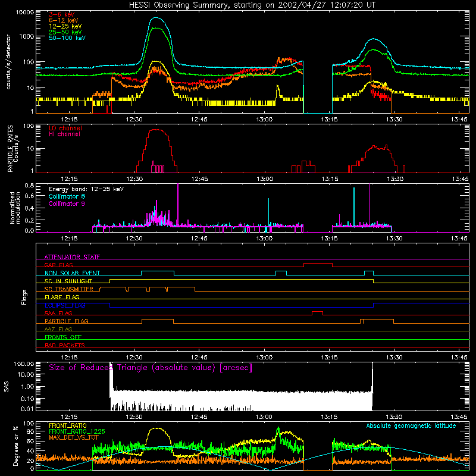Click the 'Size of Reduced Triangle' heading

[x=151, y=368]
